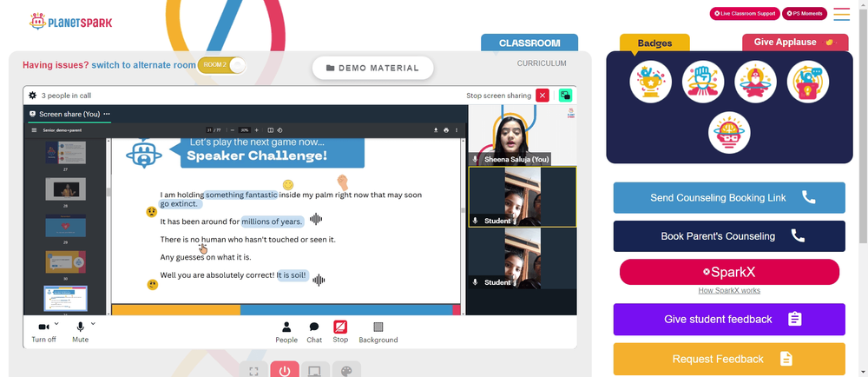Toggle the ROOM 2 alternate room switch
The image size is (868, 377).
(x=221, y=65)
